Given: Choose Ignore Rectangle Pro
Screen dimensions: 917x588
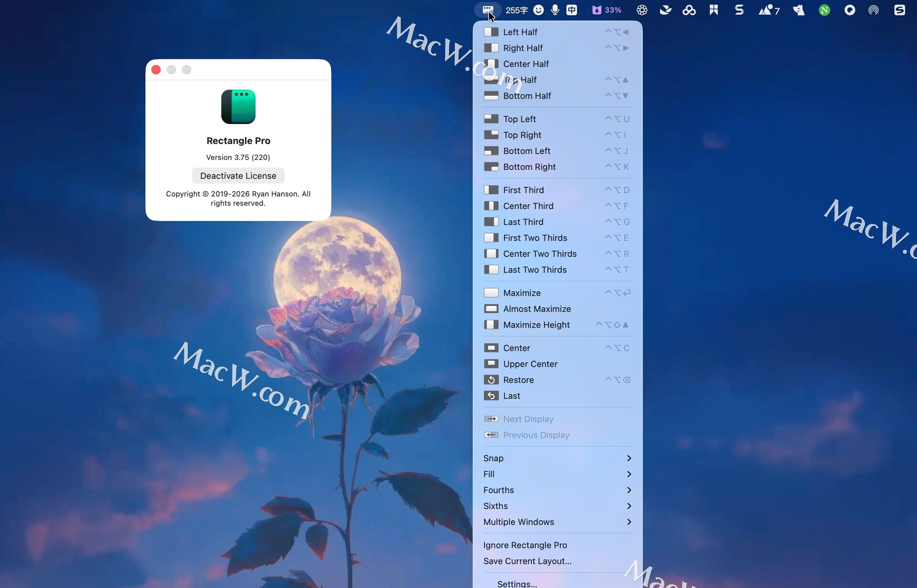Looking at the screenshot, I should click(x=525, y=545).
